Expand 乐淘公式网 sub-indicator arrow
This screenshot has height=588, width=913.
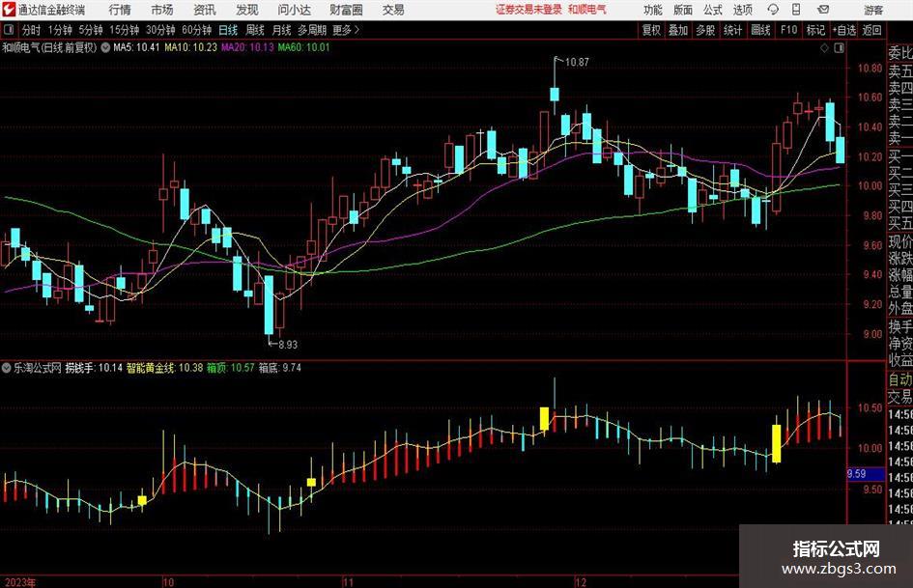tap(6, 367)
